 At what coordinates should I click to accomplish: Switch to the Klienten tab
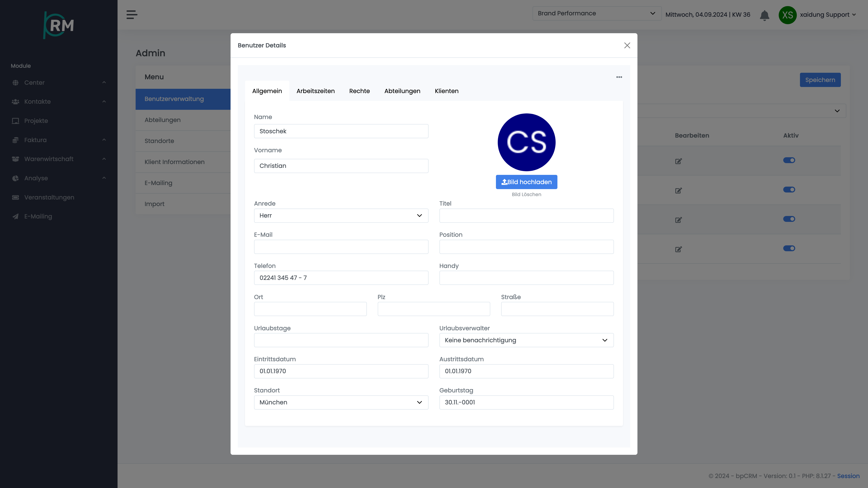(446, 91)
